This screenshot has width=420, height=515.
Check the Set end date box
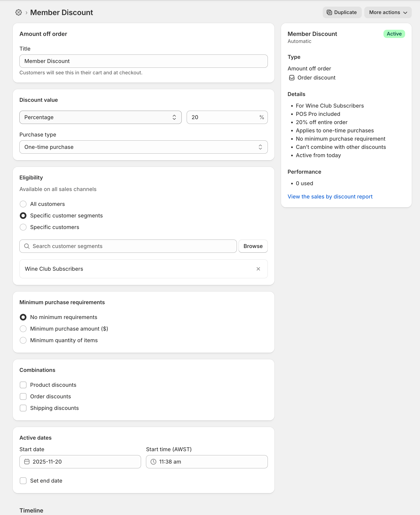[x=23, y=481]
